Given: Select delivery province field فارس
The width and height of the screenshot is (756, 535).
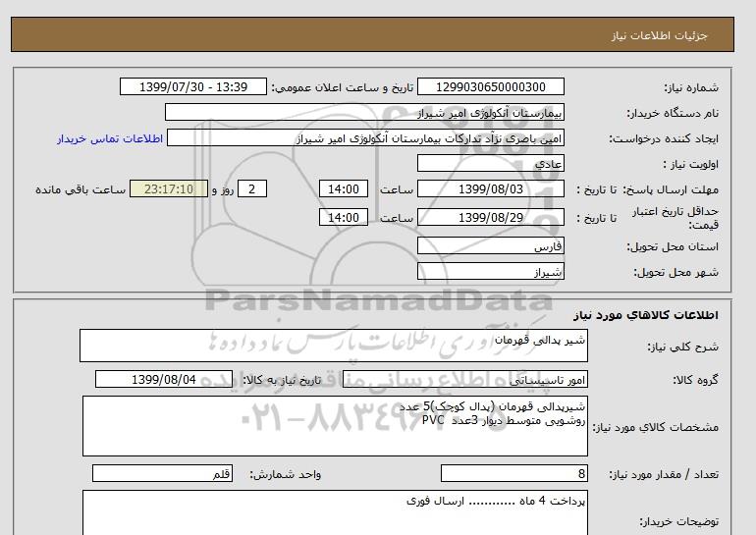Looking at the screenshot, I should tap(490, 246).
